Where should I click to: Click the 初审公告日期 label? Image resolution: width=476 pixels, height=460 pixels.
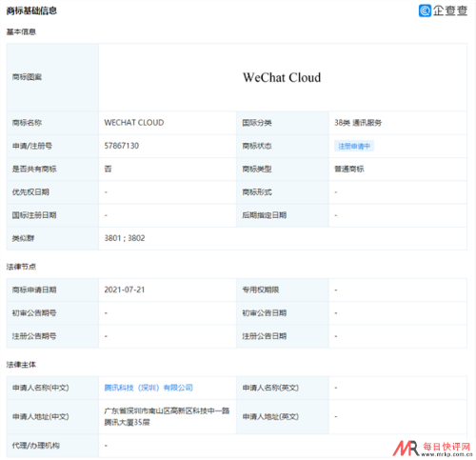click(265, 313)
